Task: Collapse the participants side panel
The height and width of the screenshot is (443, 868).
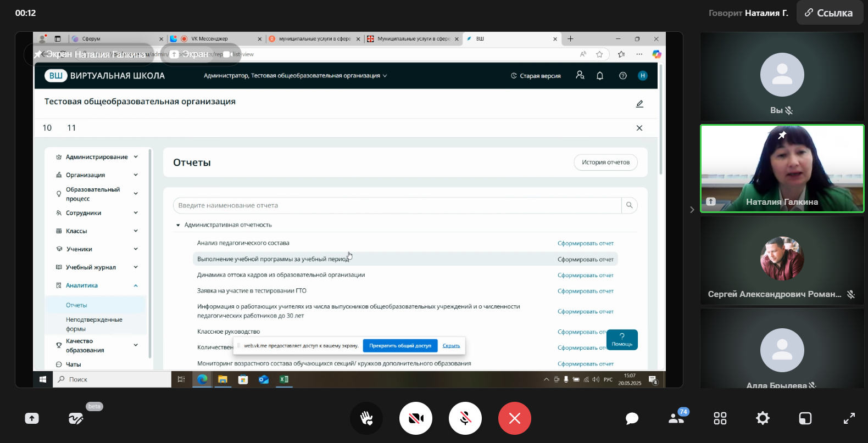Action: click(x=692, y=210)
